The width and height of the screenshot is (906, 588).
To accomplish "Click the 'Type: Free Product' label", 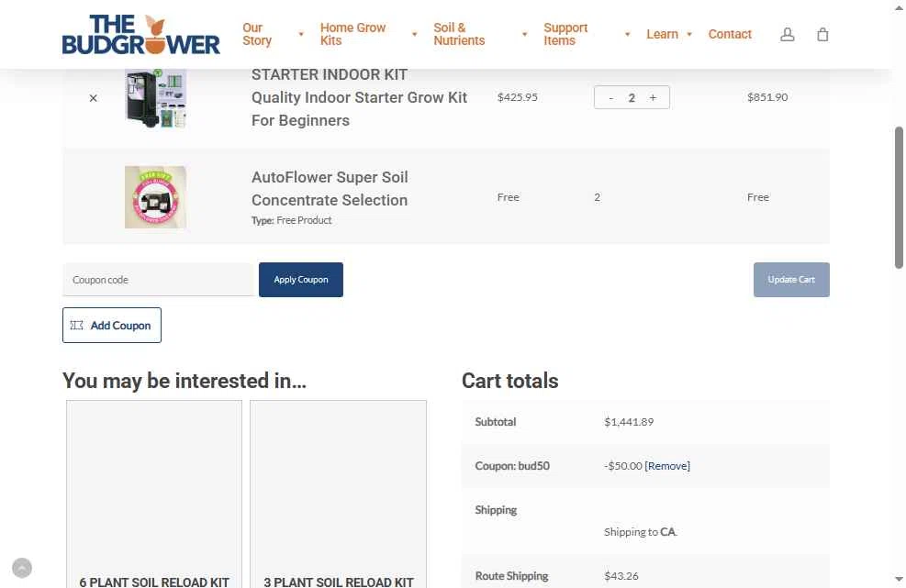I will click(291, 220).
